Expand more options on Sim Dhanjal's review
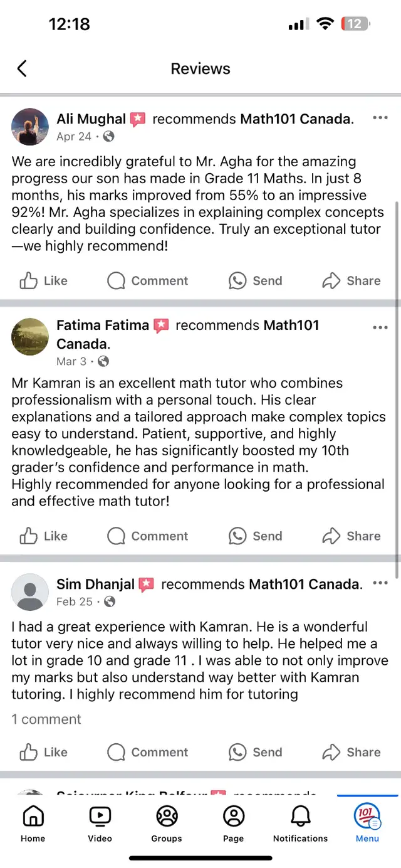The height and width of the screenshot is (868, 401). (380, 583)
